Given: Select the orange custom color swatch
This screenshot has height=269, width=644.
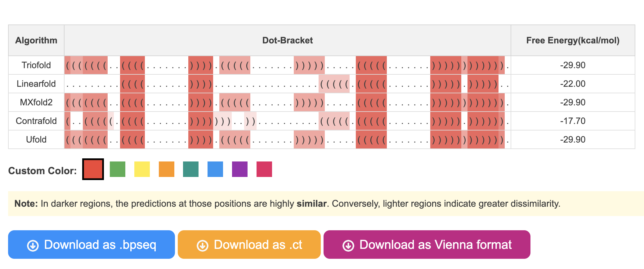Looking at the screenshot, I should coord(167,169).
